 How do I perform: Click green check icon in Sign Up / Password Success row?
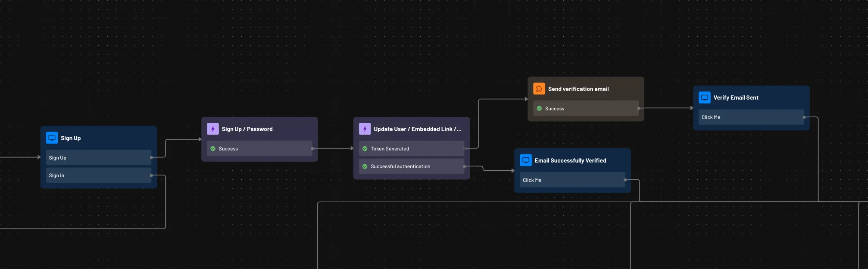coord(213,149)
